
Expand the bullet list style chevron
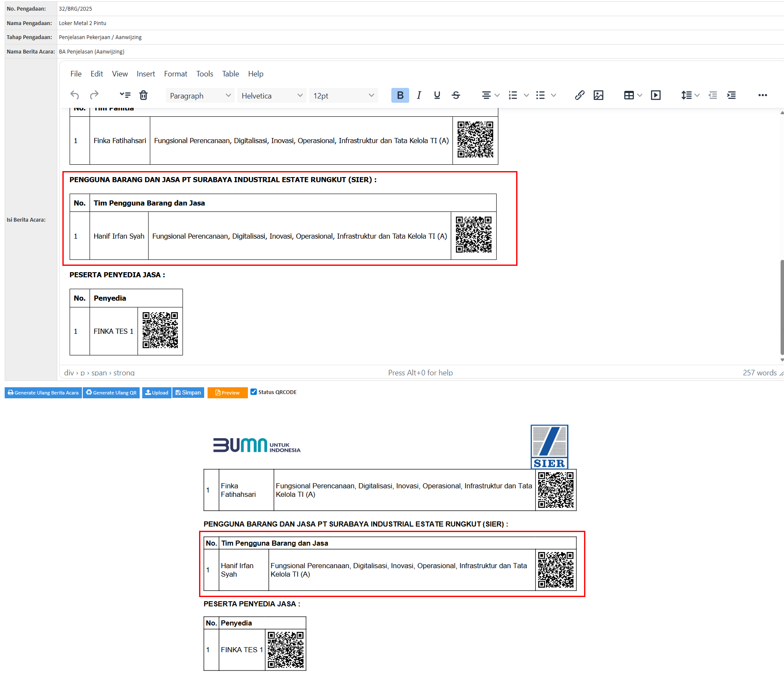(x=554, y=95)
